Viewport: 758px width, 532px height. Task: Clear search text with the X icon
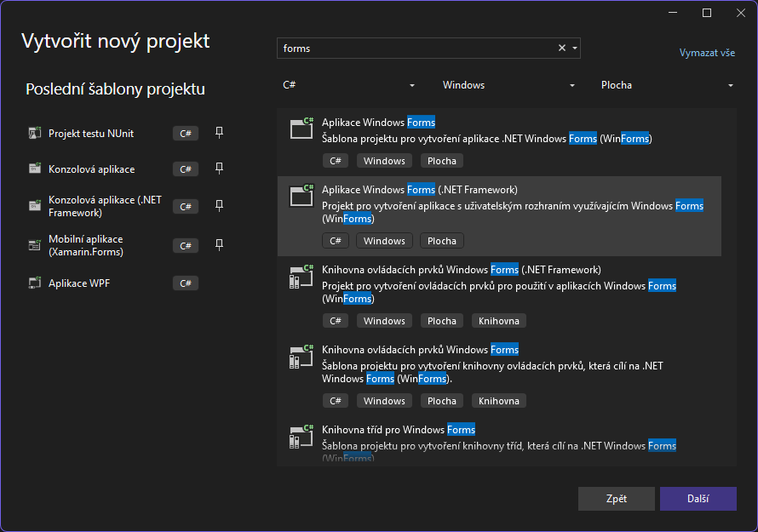[x=561, y=49]
